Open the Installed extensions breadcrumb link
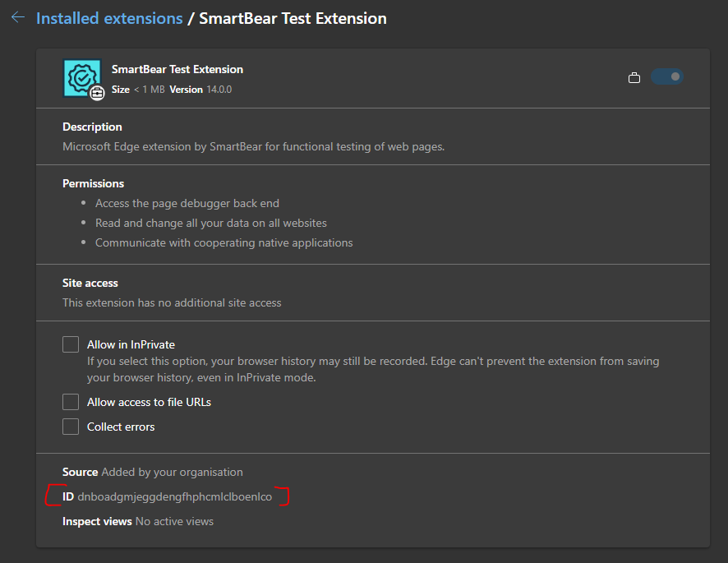The height and width of the screenshot is (563, 728). pos(109,18)
